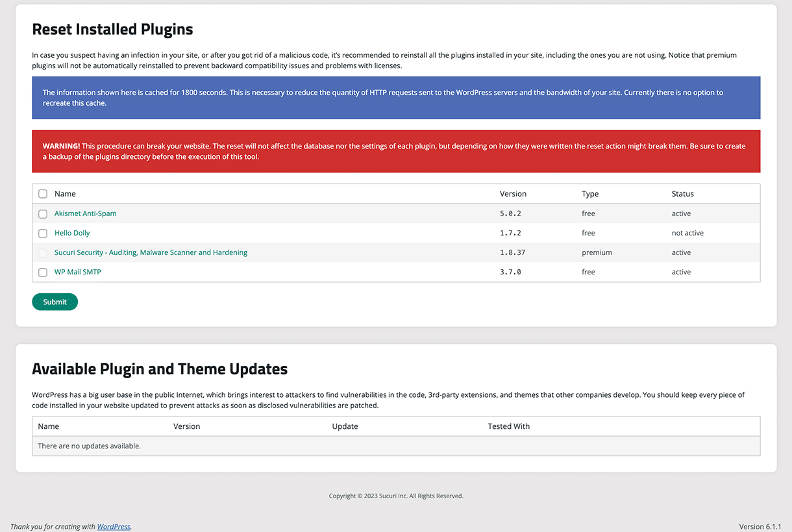Click the 'free' type cell for Hello Dolly
The image size is (792, 532).
(x=588, y=233)
